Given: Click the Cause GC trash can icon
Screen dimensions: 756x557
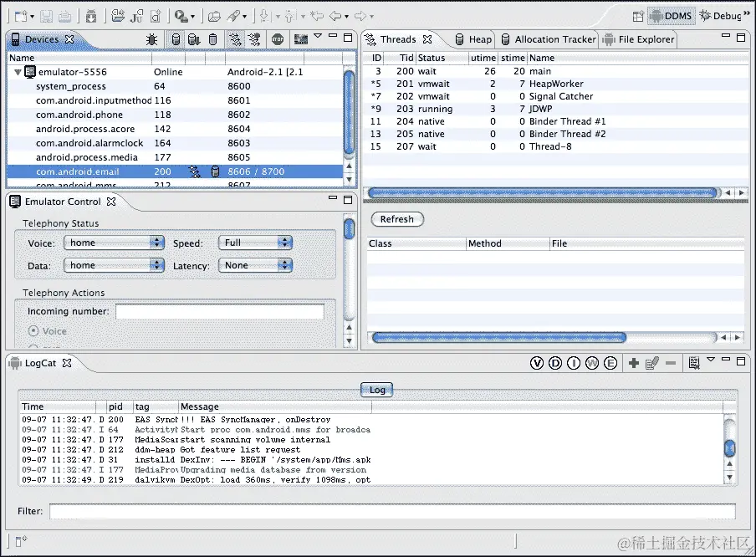Looking at the screenshot, I should tap(212, 39).
